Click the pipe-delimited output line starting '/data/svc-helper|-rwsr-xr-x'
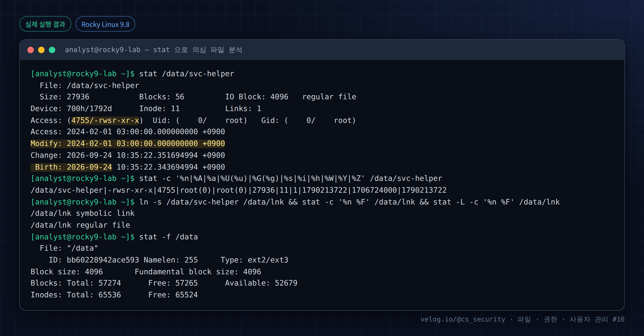644x336 pixels. (239, 190)
